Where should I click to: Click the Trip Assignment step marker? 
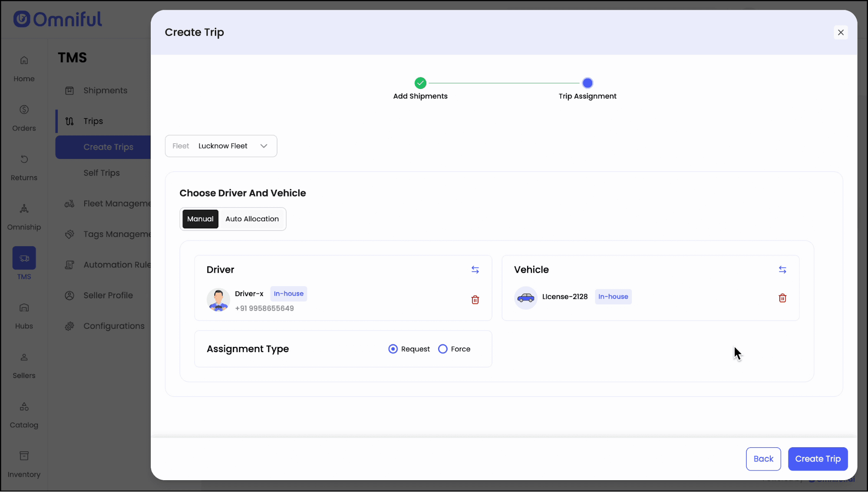click(587, 83)
